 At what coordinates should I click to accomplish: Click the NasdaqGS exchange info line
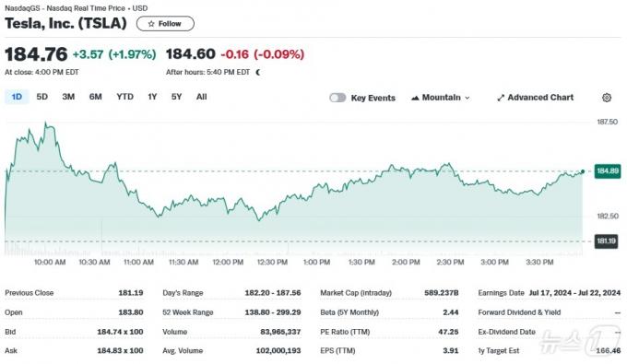(x=76, y=8)
